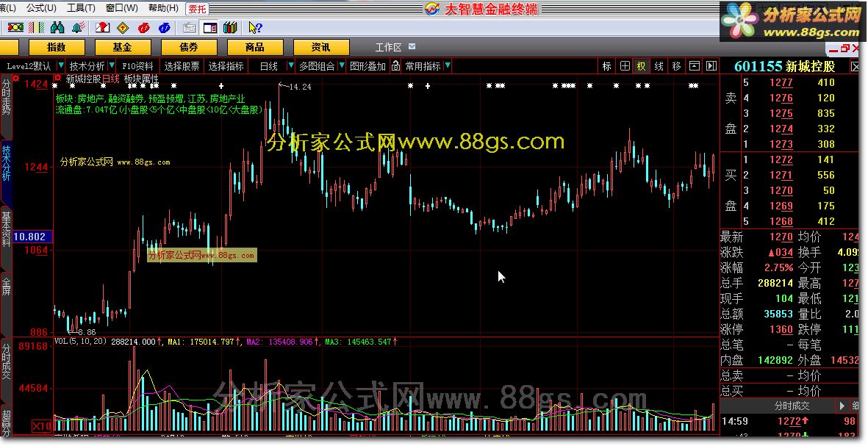Image resolution: width=868 pixels, height=446 pixels.
Task: Click the 工作区 workspace label
Action: [388, 48]
